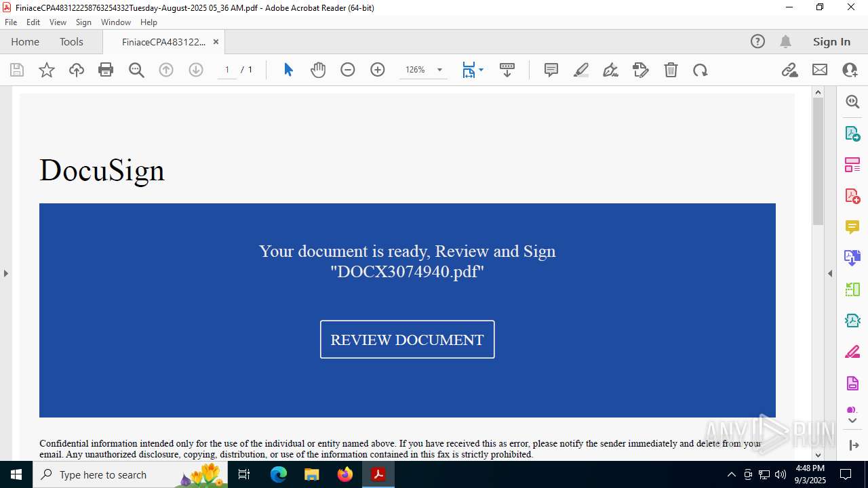Click the Edit PDF pencil-and-page toolbar icon
This screenshot has width=868, height=488.
coord(641,70)
